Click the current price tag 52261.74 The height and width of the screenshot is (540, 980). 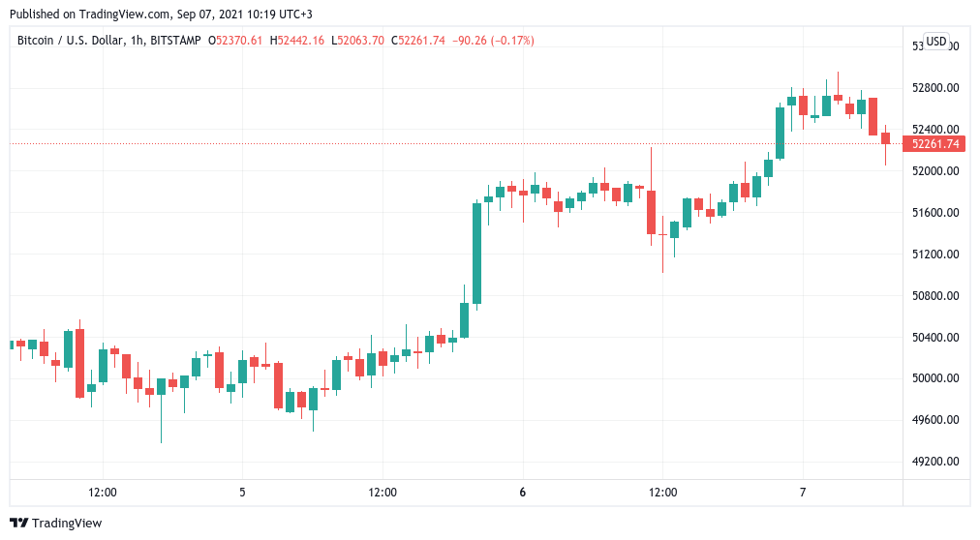click(x=934, y=144)
